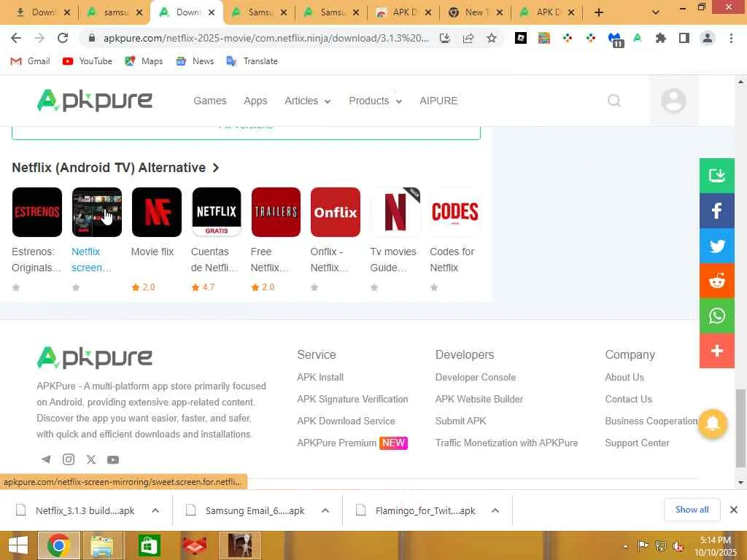Open the user account avatar

point(673,101)
